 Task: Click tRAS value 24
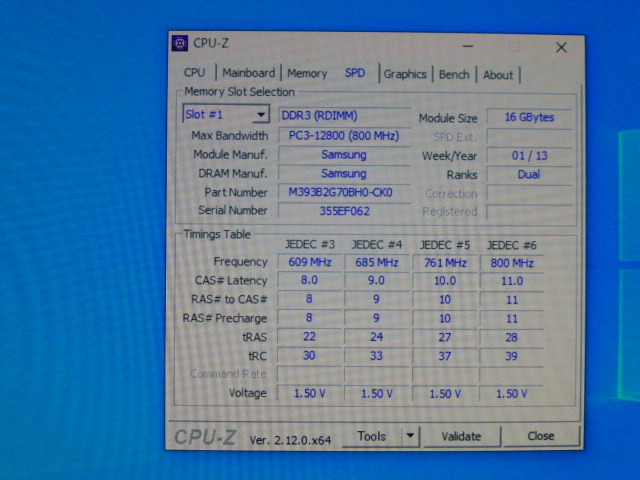pos(376,337)
